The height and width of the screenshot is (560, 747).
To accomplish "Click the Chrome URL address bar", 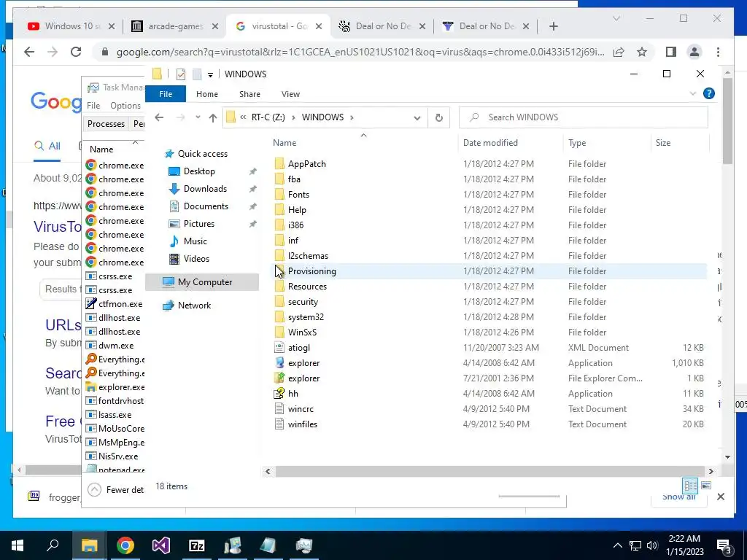I will point(360,52).
